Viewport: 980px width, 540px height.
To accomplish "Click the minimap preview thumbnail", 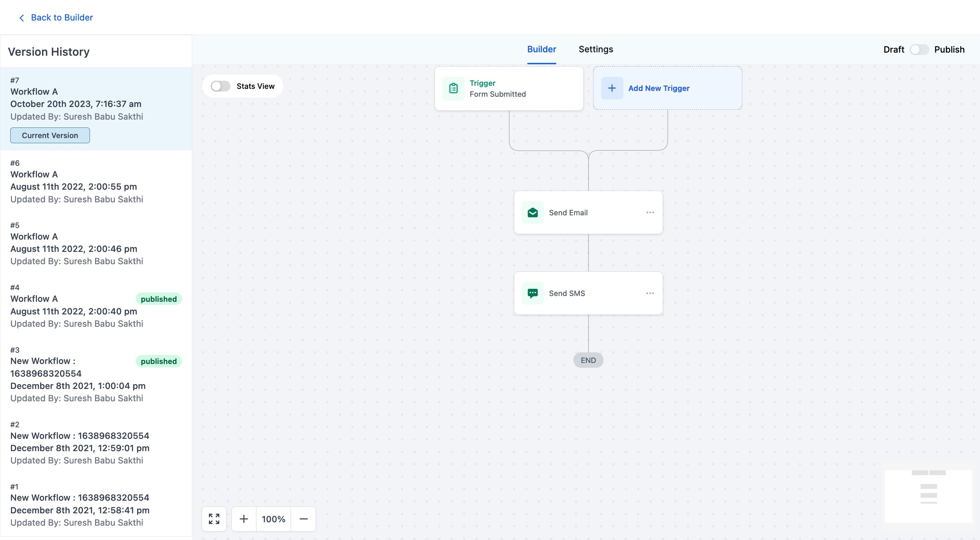I will [928, 496].
